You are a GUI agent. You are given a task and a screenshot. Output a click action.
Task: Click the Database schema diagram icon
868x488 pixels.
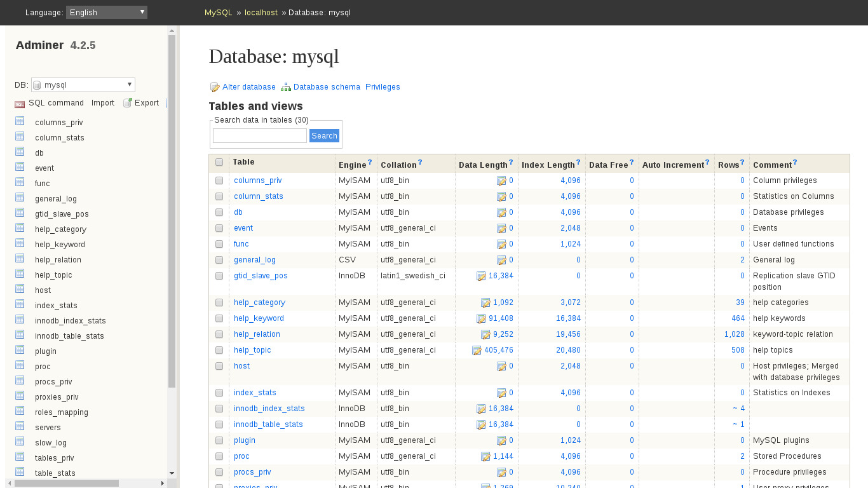point(286,87)
